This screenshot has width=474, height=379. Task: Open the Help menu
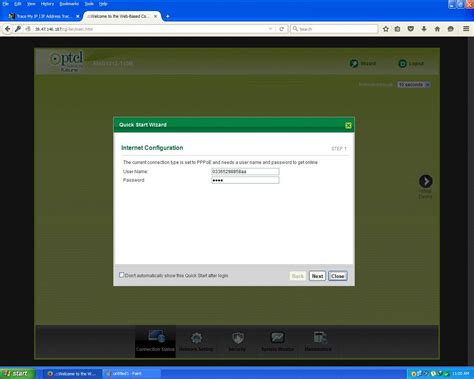click(103, 4)
